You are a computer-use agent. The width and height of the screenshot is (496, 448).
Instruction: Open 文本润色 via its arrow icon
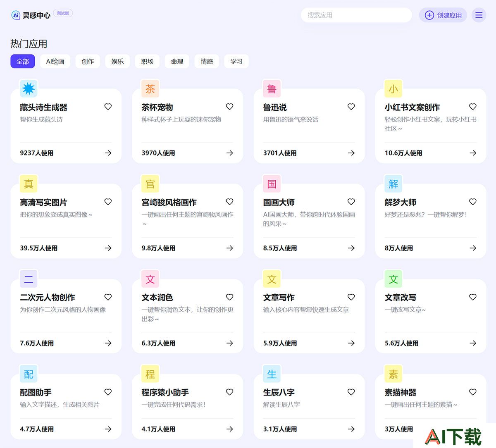pos(229,343)
